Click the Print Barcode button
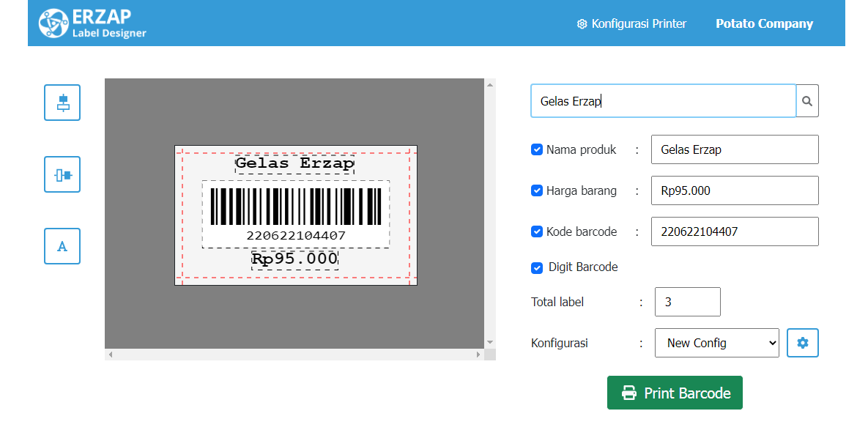Screen dimensions: 868x430 pyautogui.click(x=675, y=393)
